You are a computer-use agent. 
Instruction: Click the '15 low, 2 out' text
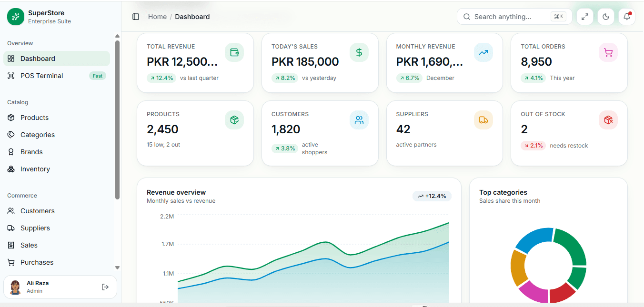(x=163, y=145)
